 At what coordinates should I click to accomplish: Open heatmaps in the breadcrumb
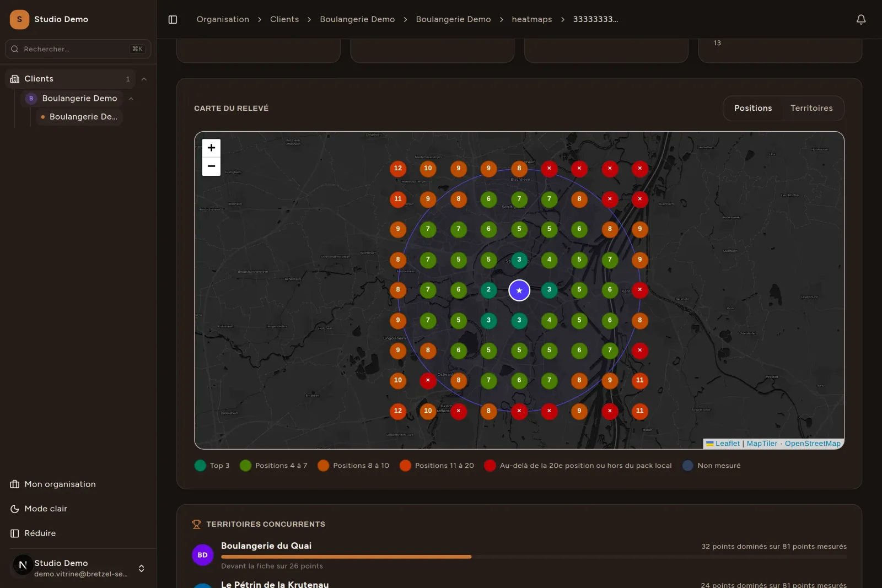coord(532,19)
